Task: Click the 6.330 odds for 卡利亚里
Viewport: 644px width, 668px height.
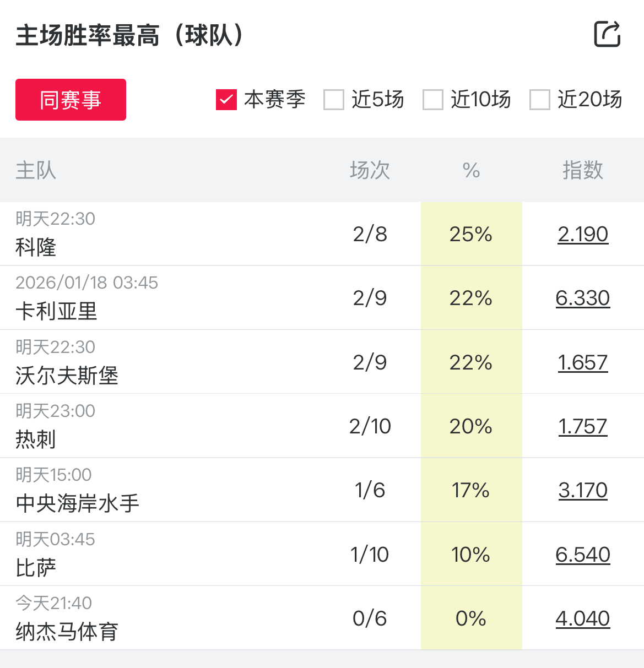Action: click(583, 298)
